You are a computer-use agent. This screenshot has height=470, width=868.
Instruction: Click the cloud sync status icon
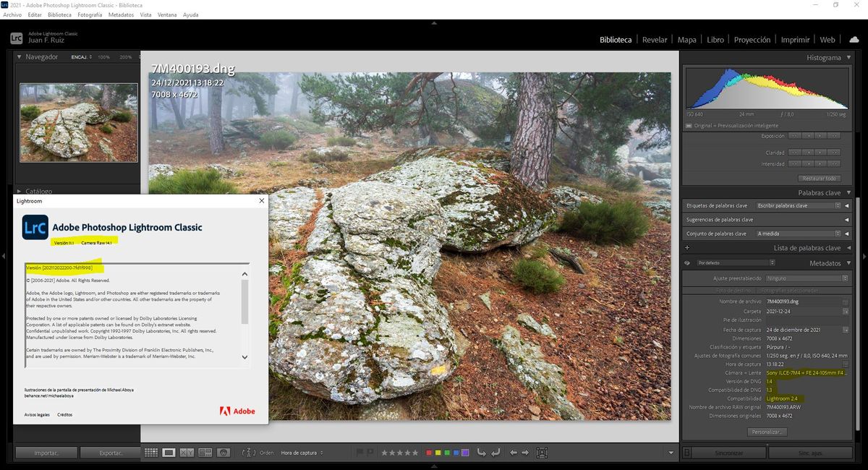(x=854, y=39)
